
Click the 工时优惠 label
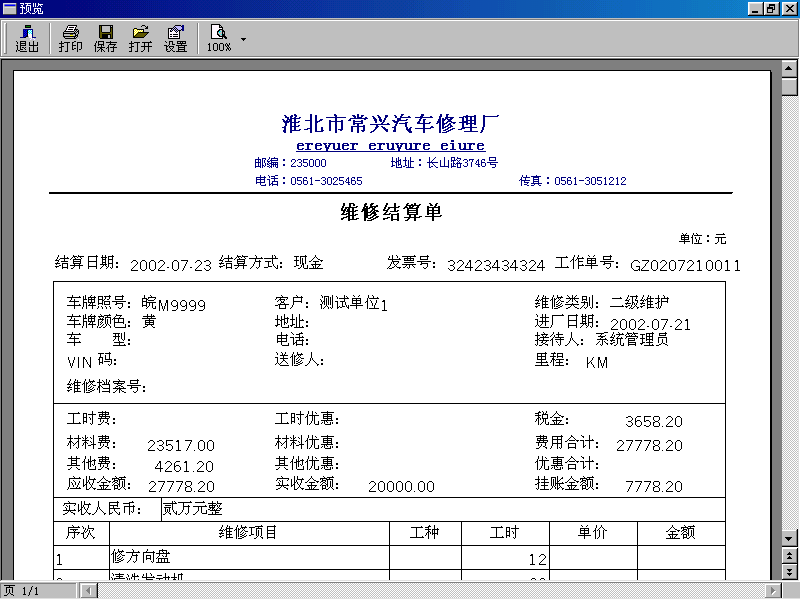(307, 419)
